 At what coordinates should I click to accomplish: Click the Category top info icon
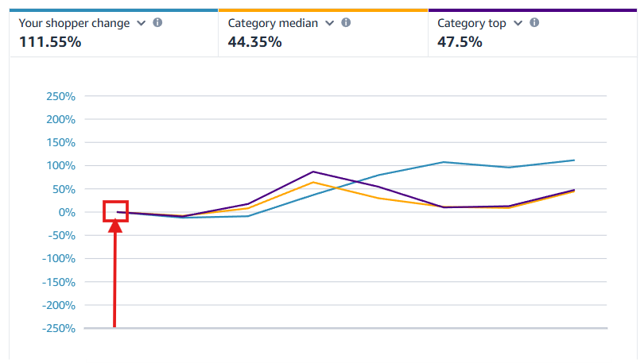(x=534, y=23)
